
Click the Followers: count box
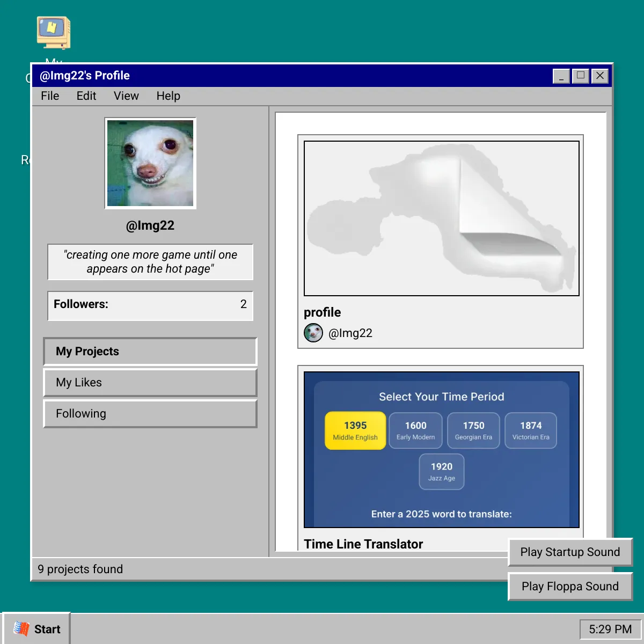pyautogui.click(x=150, y=306)
